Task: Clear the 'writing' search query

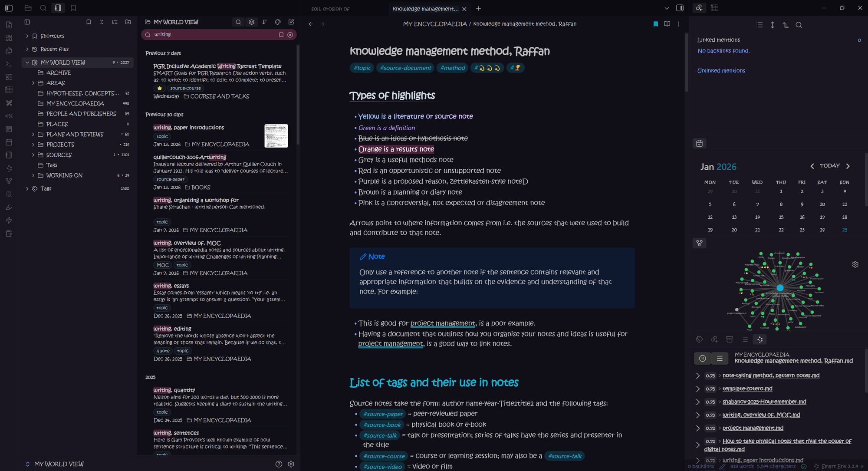Action: (290, 35)
